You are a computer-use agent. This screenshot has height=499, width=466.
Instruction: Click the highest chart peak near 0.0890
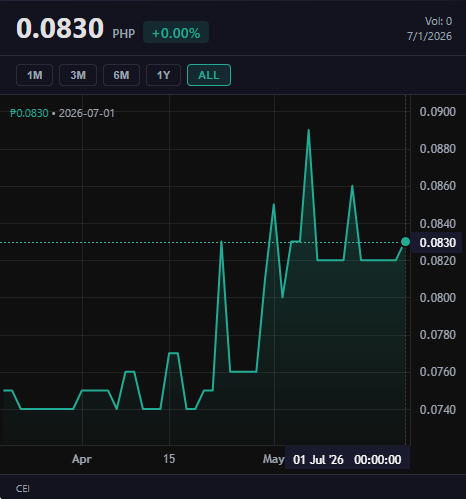309,130
